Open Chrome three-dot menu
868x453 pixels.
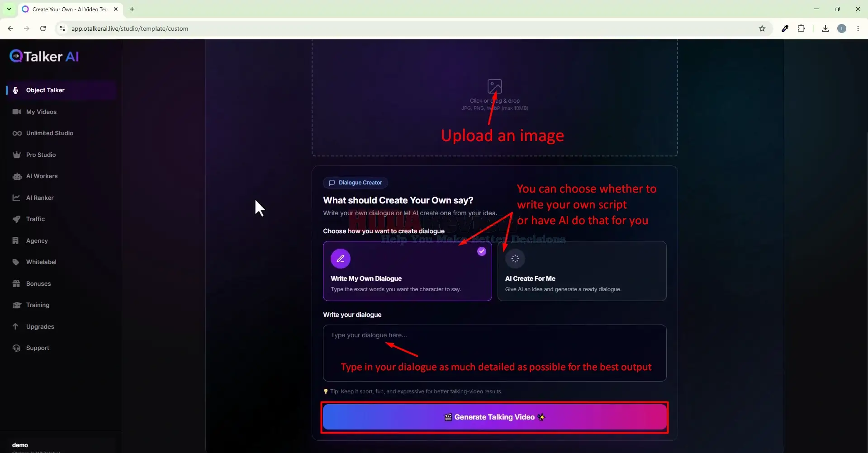(858, 28)
